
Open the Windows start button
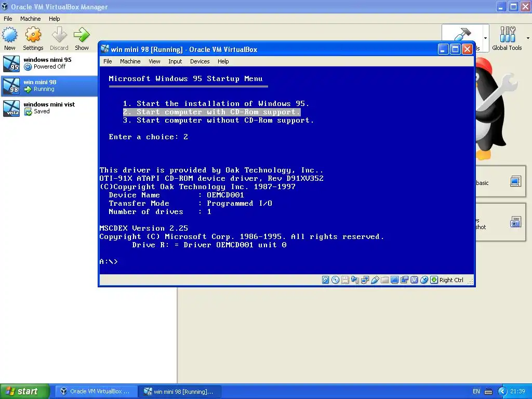[x=25, y=391]
